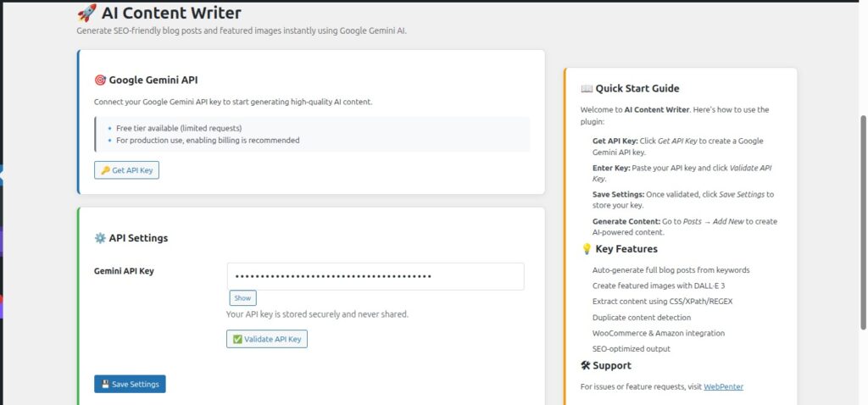
Task: Click the book icon next to Quick Start Guide
Action: pos(587,88)
